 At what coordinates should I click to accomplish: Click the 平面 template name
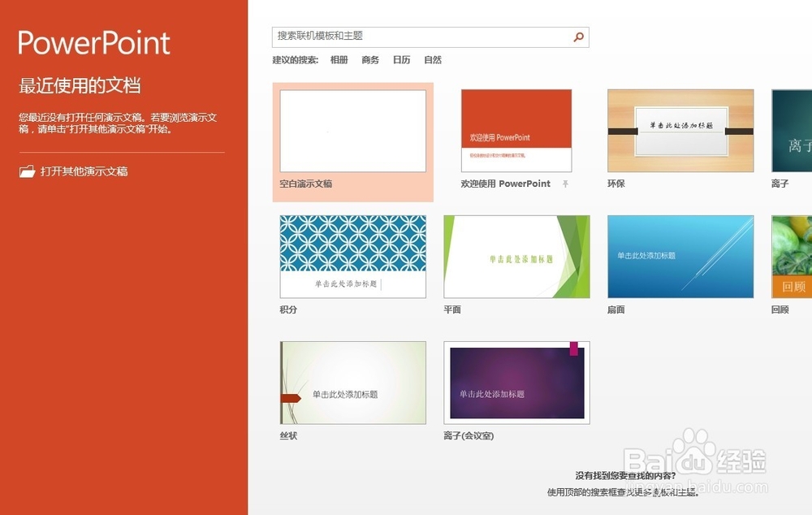[452, 309]
